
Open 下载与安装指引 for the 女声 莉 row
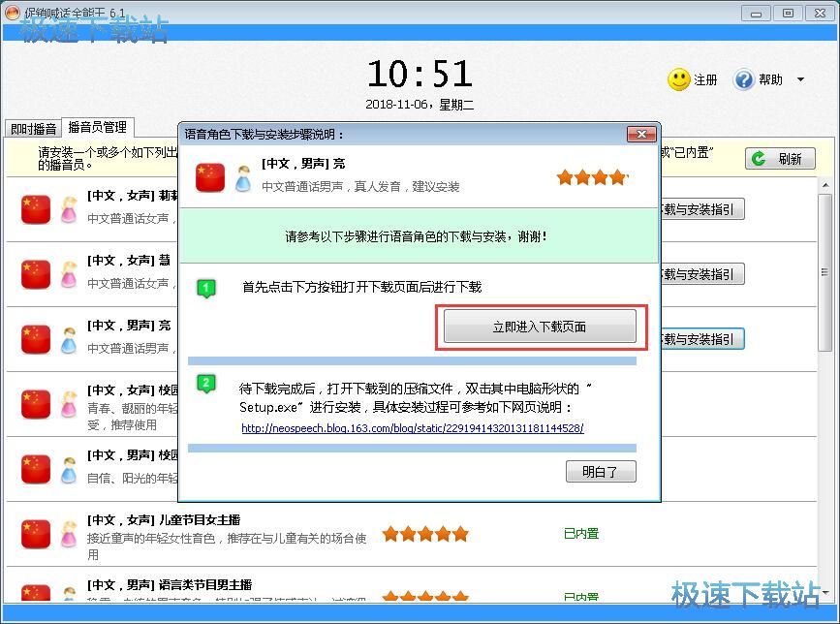[702, 209]
